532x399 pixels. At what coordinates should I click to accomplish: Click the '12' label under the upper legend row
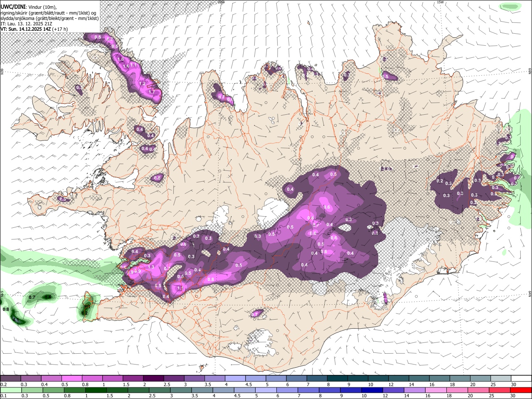[390, 384]
